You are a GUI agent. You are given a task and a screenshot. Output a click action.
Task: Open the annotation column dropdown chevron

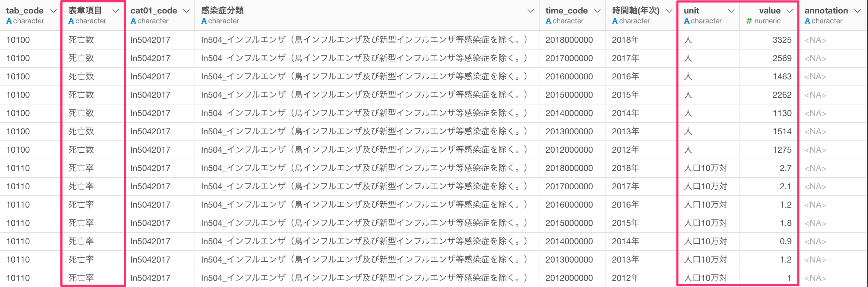(858, 11)
